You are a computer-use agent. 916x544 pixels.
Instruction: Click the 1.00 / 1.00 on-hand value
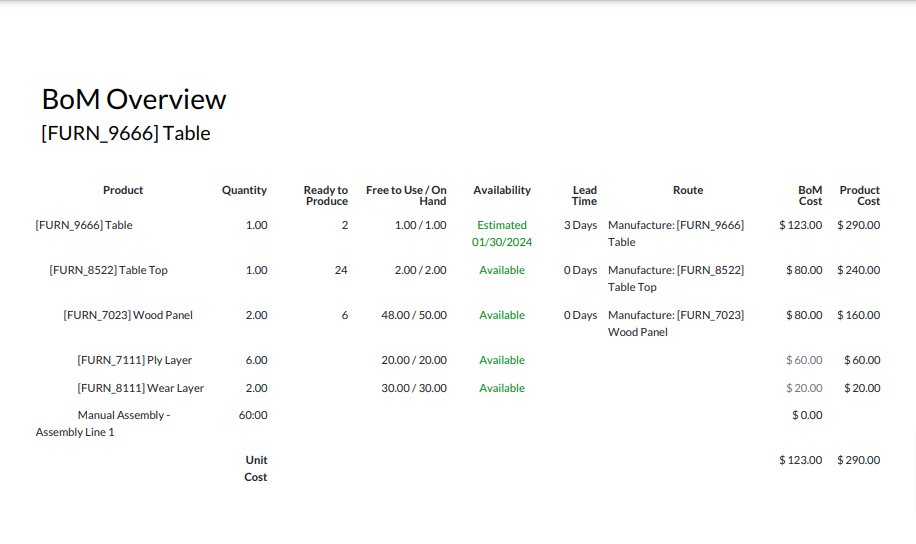(x=420, y=225)
